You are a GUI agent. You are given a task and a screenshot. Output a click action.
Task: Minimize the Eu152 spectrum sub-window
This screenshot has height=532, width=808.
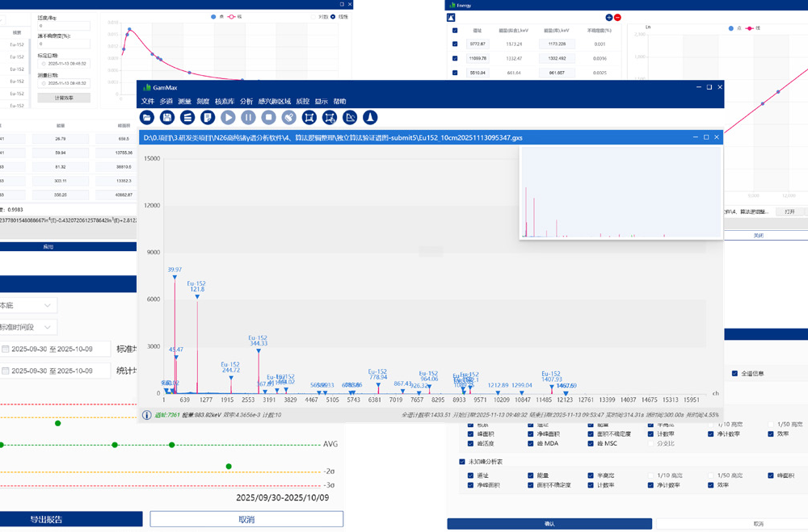pos(695,137)
